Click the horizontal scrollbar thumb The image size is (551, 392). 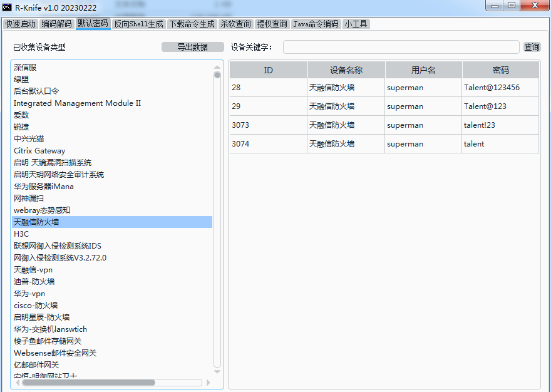click(88, 383)
